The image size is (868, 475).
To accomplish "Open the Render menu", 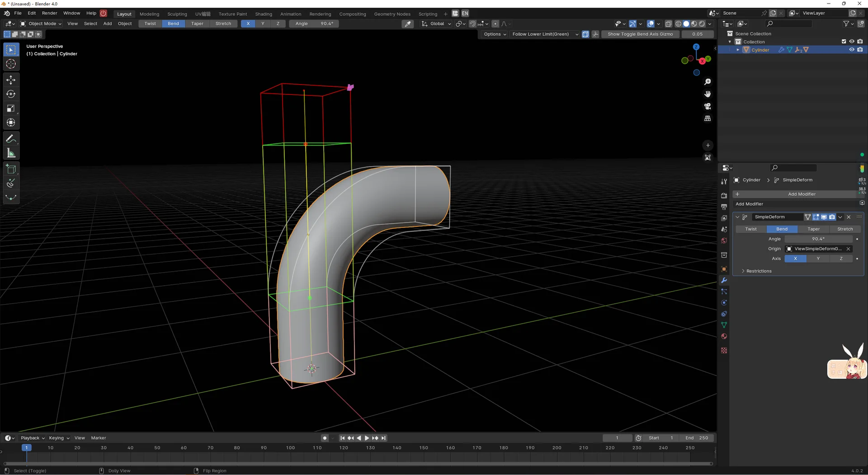I will (50, 13).
